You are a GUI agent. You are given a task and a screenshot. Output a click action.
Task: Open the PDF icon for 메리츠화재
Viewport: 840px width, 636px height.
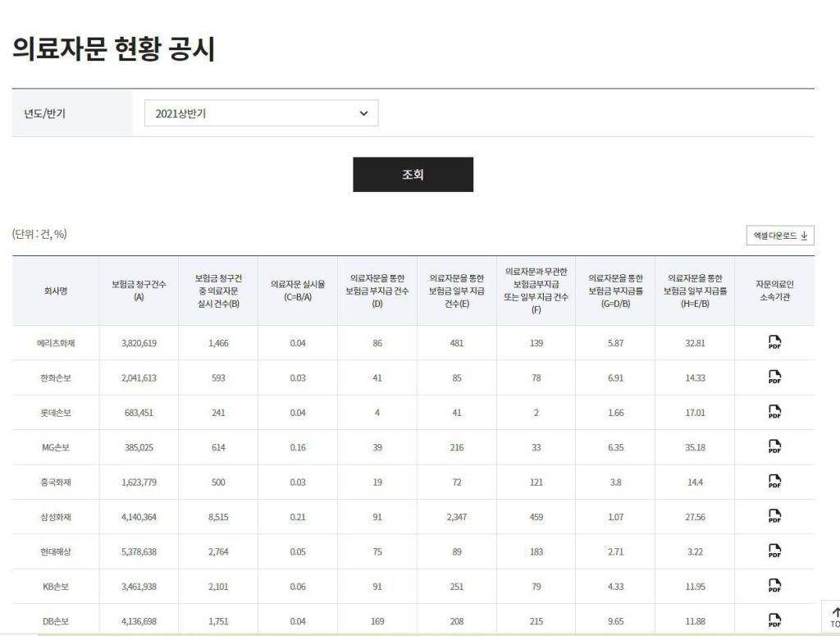coord(774,342)
